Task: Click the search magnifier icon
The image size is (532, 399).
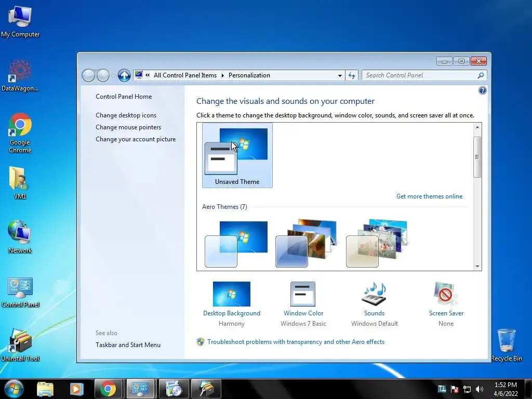Action: [x=481, y=75]
